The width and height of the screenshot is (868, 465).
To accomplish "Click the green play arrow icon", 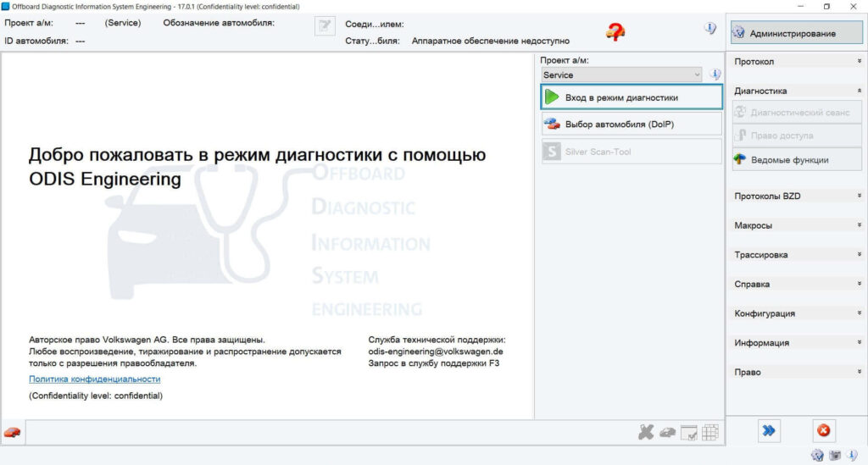I will pos(551,97).
